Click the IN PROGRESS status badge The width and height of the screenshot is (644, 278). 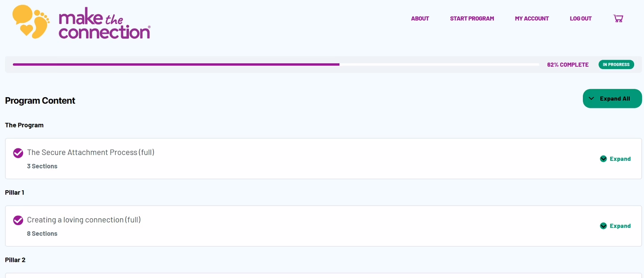tap(616, 64)
